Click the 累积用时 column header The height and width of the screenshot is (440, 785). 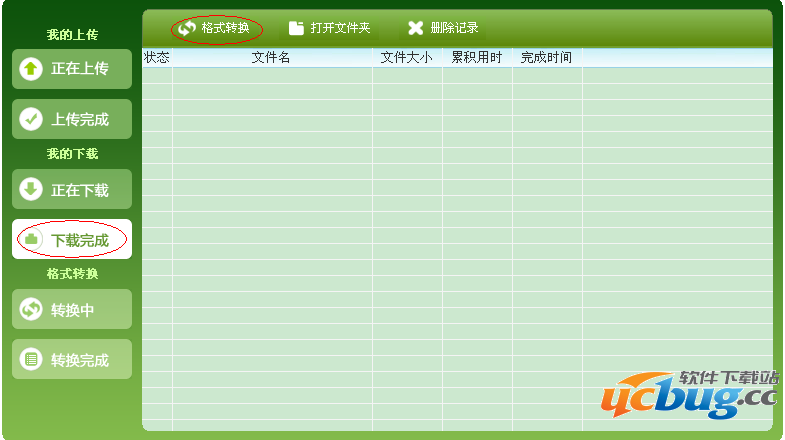click(476, 58)
